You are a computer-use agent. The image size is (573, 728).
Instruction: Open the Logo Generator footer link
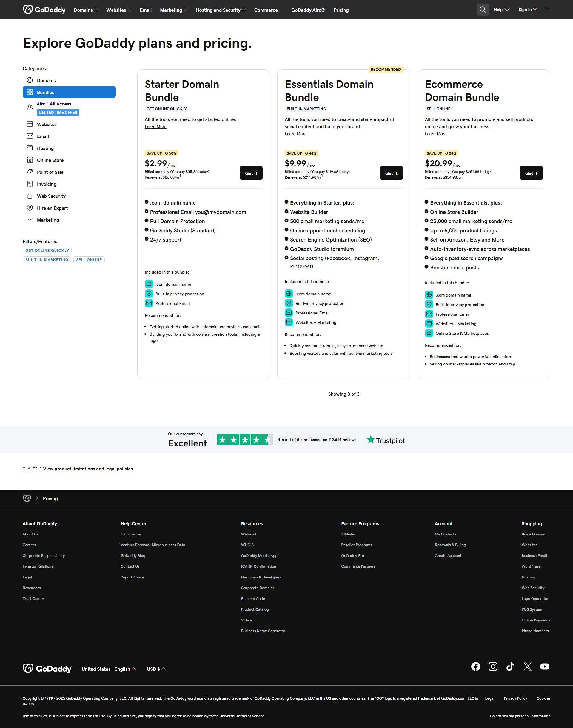[535, 598]
